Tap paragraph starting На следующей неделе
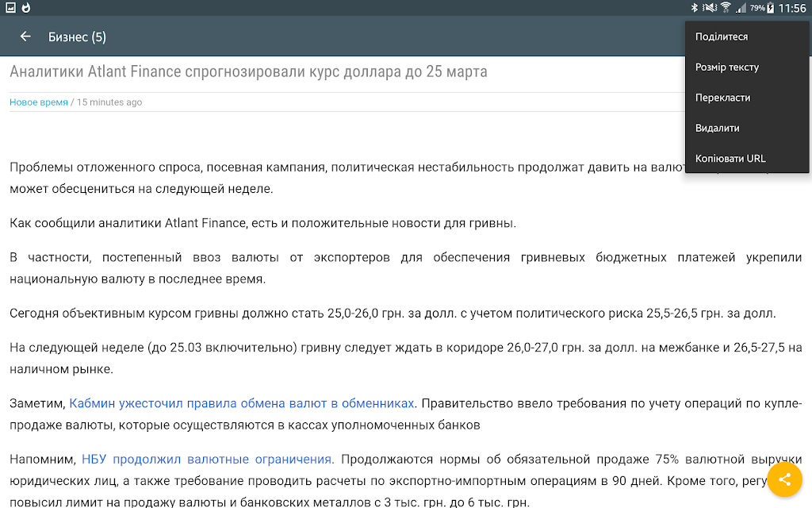 (405, 358)
